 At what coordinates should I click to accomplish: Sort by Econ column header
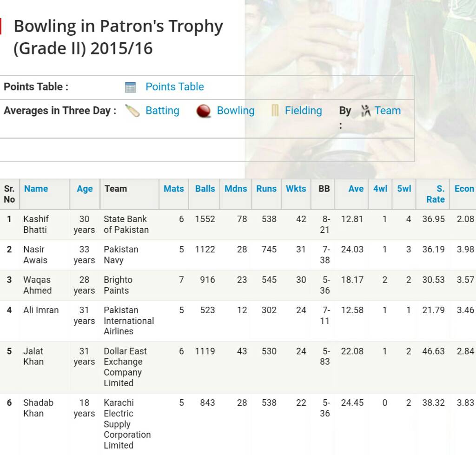pyautogui.click(x=464, y=189)
